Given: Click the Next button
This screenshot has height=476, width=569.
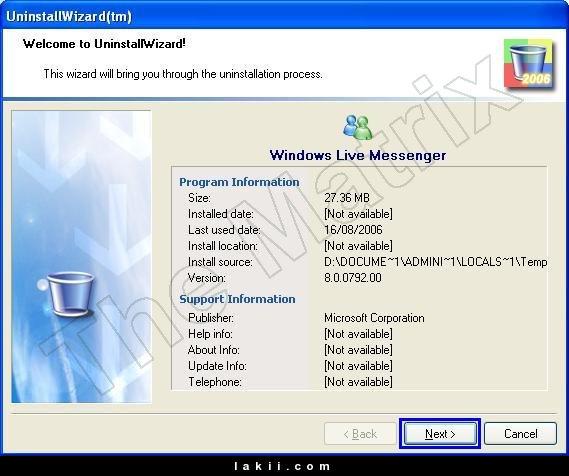Looking at the screenshot, I should tap(440, 434).
